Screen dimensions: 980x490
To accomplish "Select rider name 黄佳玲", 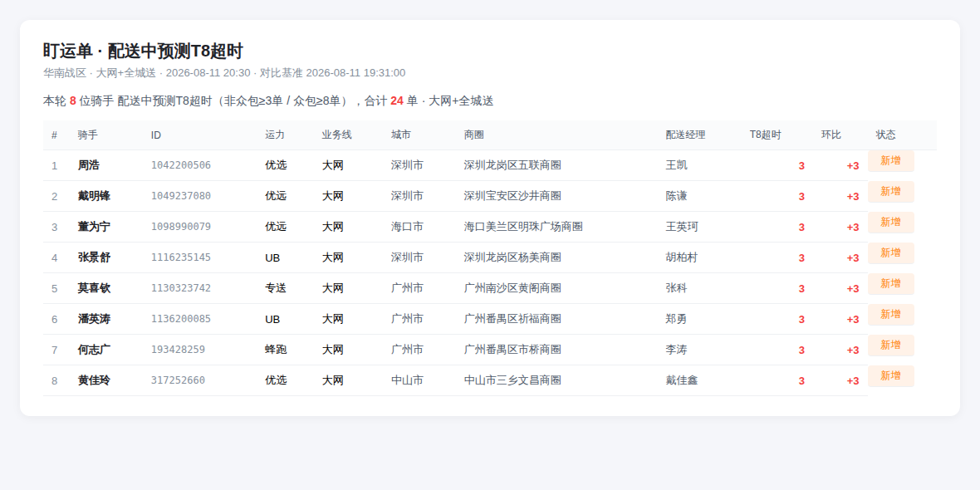I will [94, 380].
